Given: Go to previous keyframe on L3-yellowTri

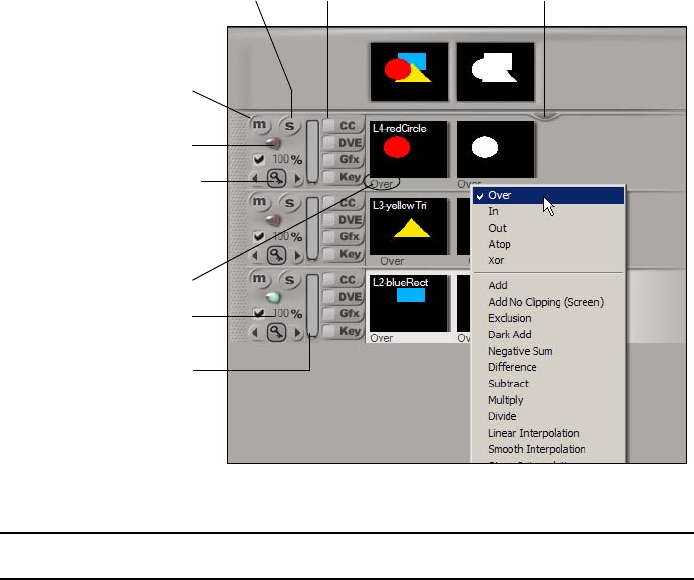Looking at the screenshot, I should pos(255,255).
